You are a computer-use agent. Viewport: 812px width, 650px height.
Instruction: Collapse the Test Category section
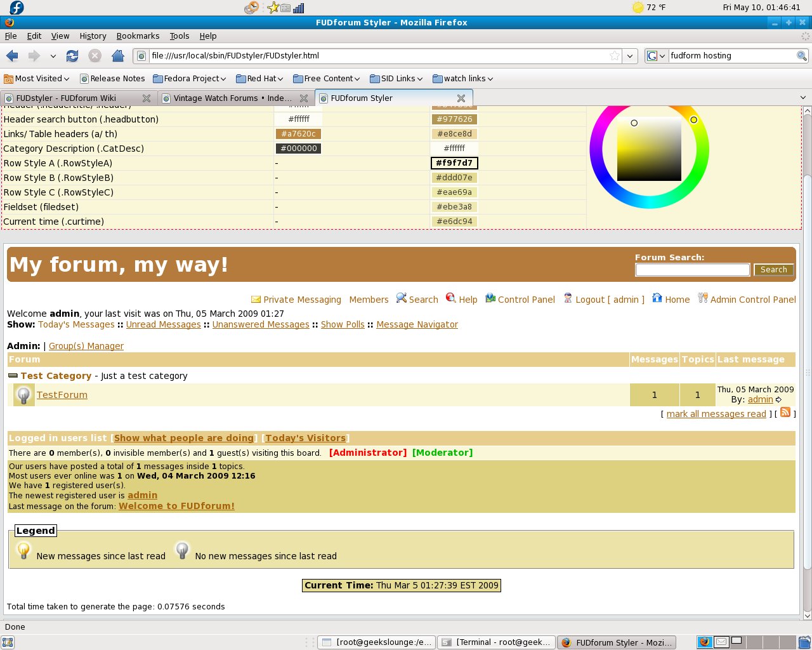pyautogui.click(x=13, y=376)
